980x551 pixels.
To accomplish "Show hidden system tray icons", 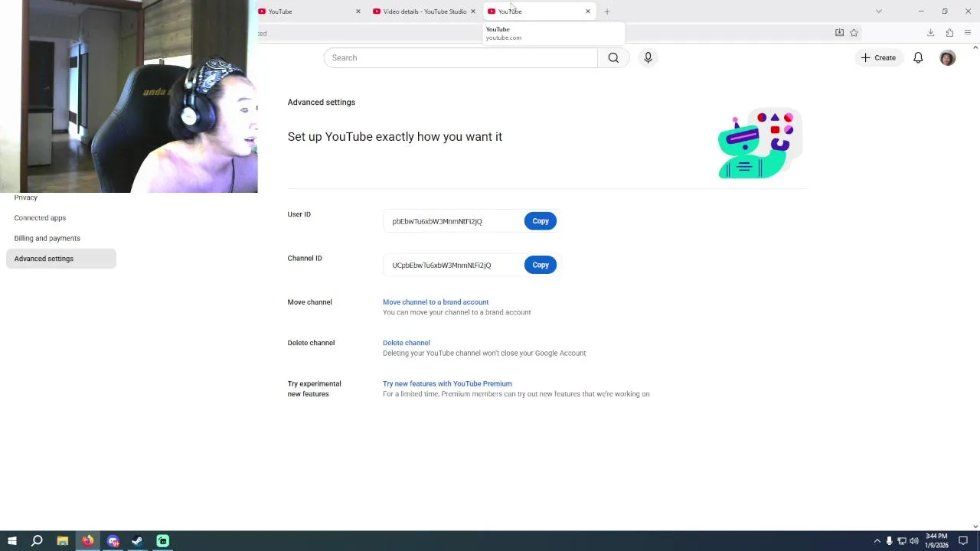I will tap(877, 541).
